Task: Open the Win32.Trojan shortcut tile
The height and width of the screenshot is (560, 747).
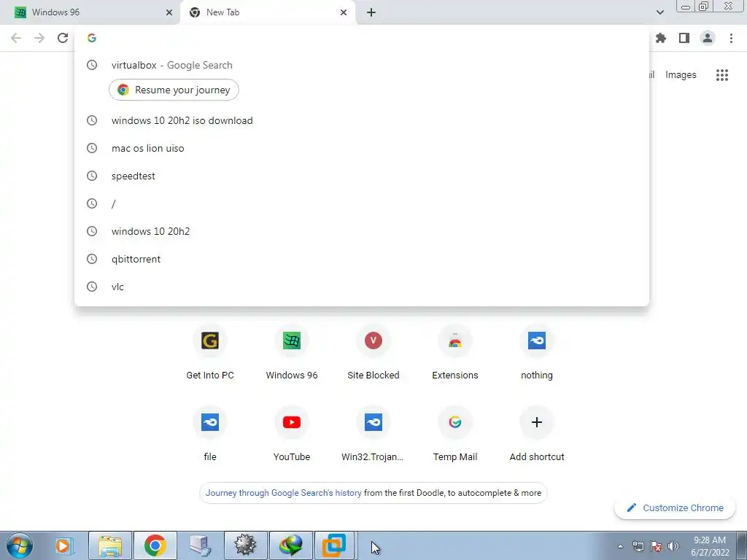Action: pos(373,435)
